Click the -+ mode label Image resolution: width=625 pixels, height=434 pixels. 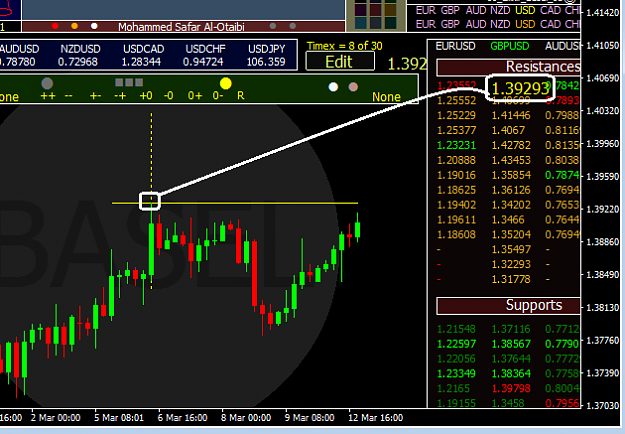(120, 96)
